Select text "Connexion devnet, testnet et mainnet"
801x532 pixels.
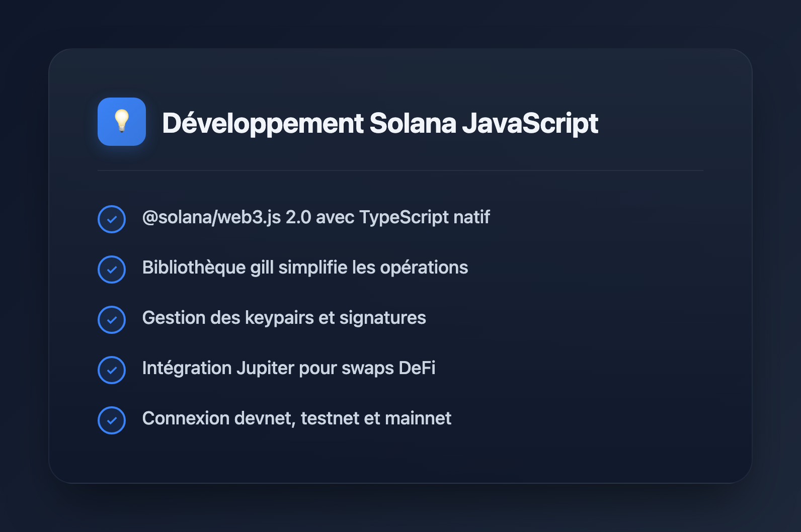(297, 418)
